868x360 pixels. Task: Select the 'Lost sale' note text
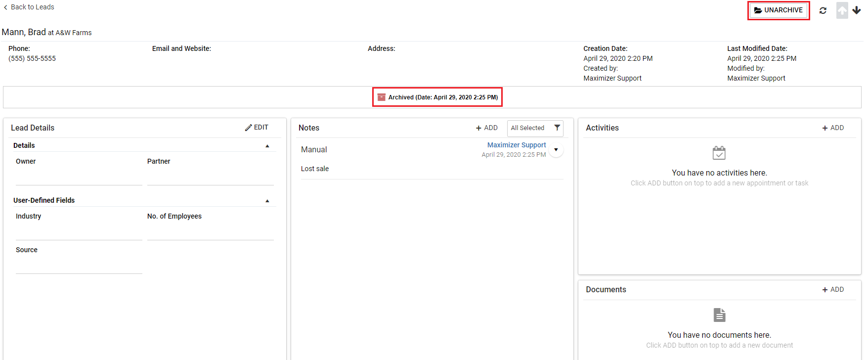coord(315,169)
